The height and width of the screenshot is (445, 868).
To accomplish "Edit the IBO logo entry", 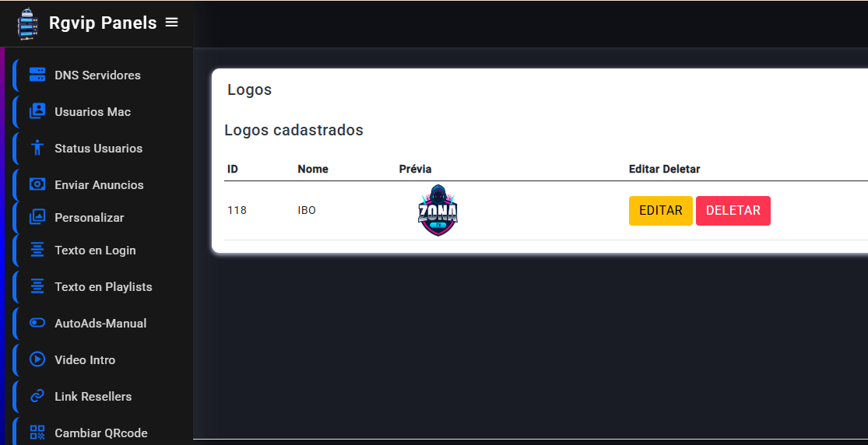I will pyautogui.click(x=660, y=210).
